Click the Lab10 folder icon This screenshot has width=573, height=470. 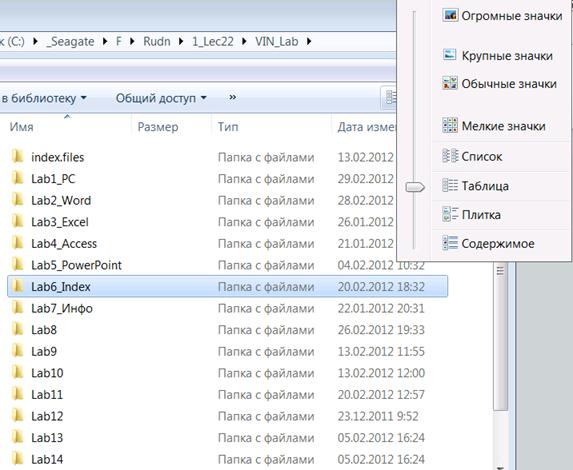(x=17, y=372)
